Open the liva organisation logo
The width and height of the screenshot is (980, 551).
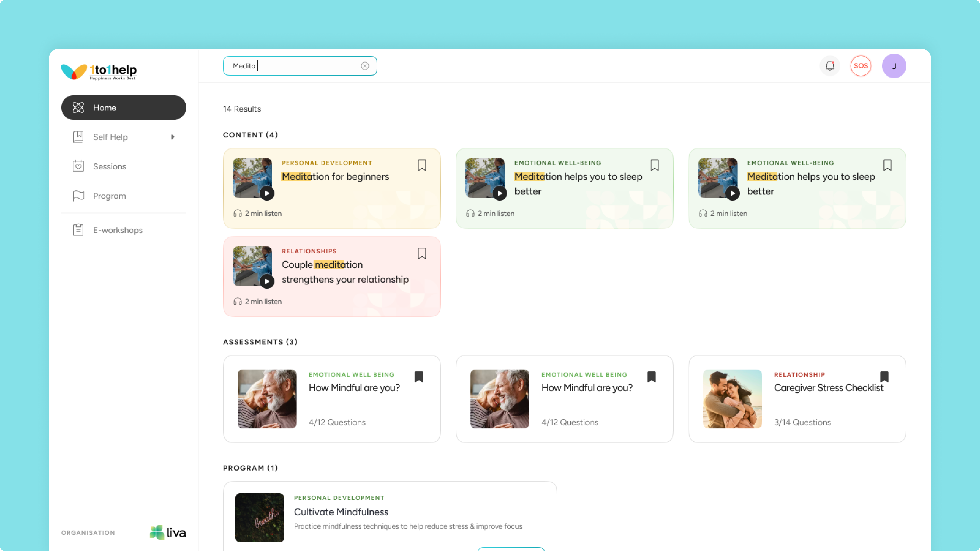tap(168, 532)
